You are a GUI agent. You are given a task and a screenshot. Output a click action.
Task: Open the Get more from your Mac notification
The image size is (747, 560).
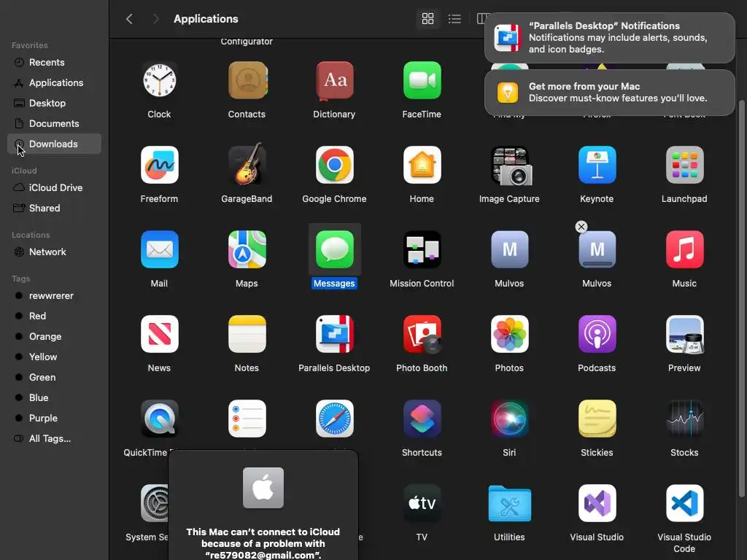coord(610,93)
